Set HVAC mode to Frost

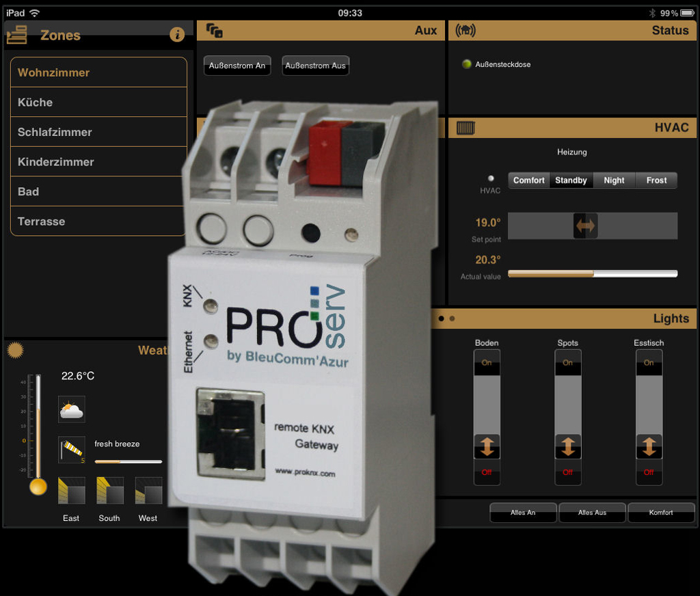click(x=656, y=180)
